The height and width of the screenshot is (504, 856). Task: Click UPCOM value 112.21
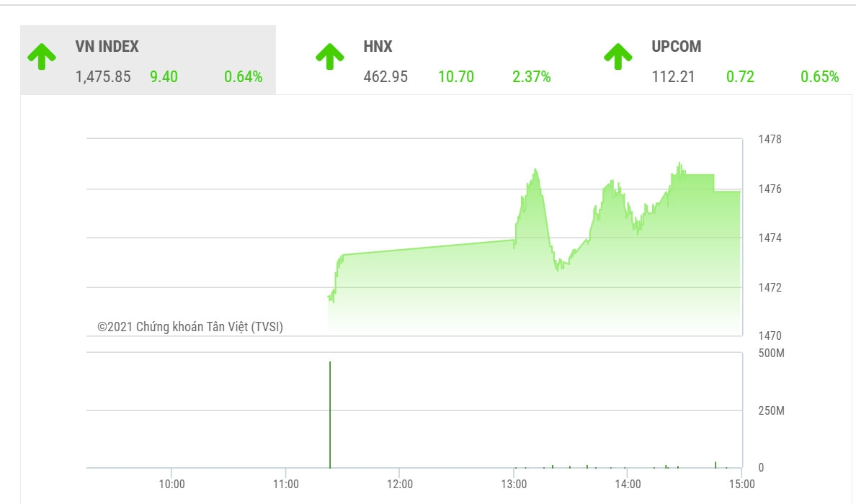(x=673, y=77)
